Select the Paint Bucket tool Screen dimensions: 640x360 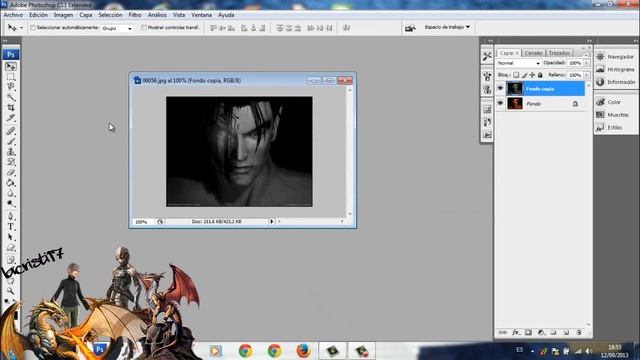[11, 183]
